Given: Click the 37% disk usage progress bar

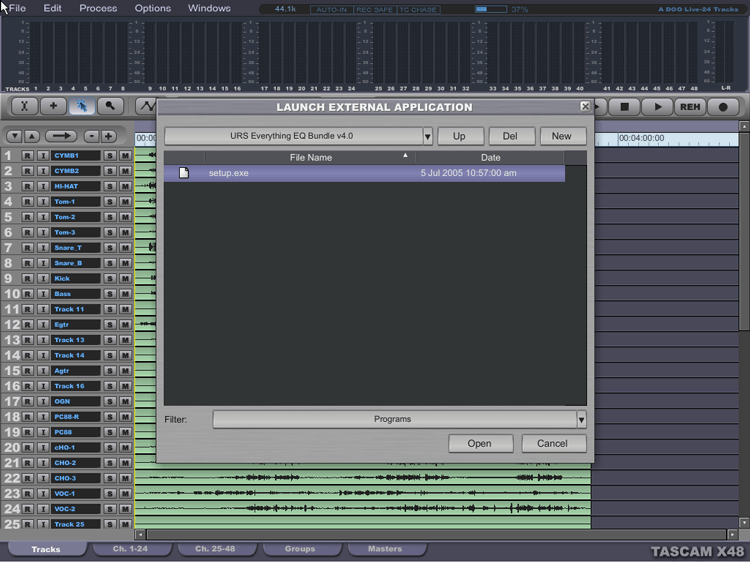Looking at the screenshot, I should tap(491, 9).
